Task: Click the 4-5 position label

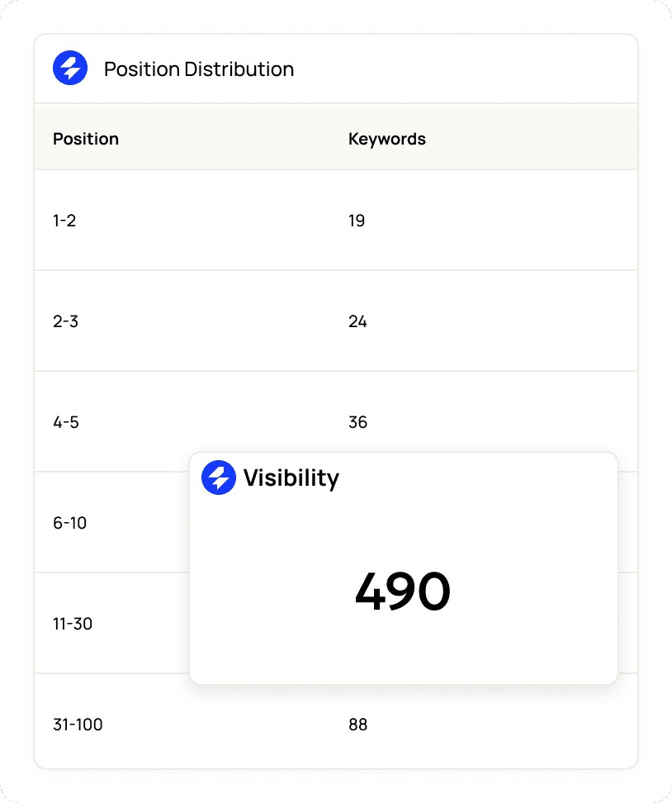Action: tap(65, 422)
